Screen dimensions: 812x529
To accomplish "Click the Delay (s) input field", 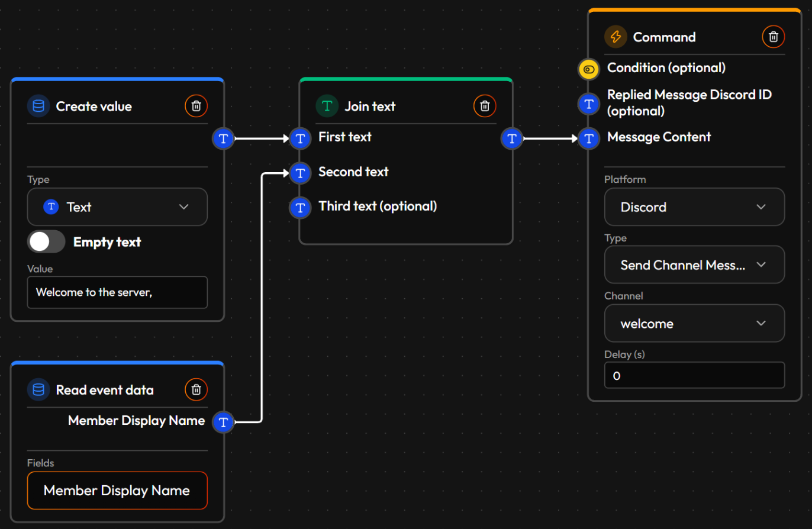I will tap(694, 375).
